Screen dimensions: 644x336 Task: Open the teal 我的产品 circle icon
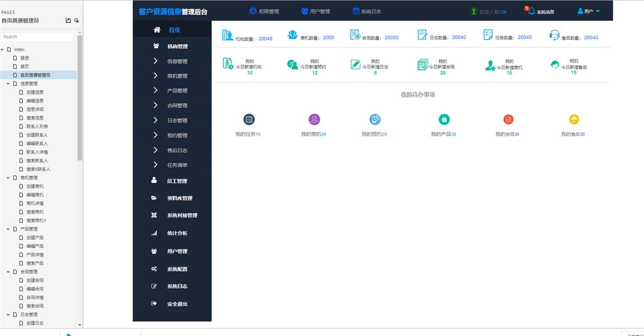click(444, 120)
